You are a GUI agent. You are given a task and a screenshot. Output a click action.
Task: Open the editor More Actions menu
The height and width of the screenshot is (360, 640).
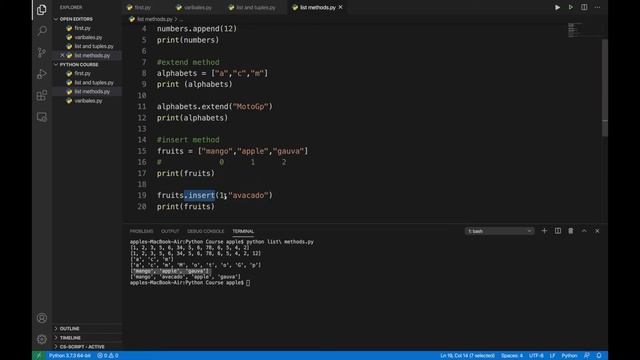[597, 7]
